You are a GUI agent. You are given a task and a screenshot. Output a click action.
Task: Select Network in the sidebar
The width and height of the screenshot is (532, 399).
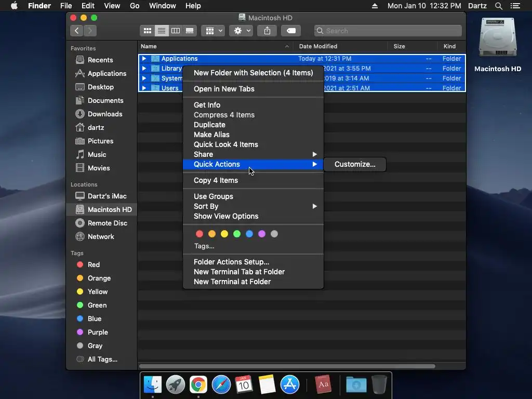[100, 237]
